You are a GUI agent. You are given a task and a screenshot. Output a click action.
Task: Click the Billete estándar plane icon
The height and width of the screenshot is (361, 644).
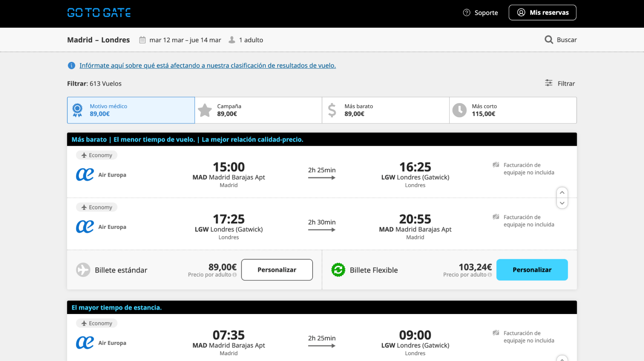(83, 270)
